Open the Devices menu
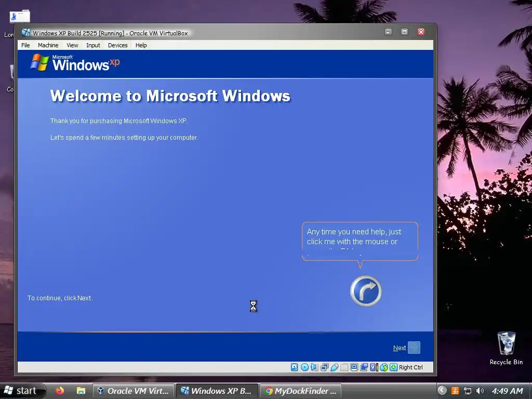 pos(118,45)
